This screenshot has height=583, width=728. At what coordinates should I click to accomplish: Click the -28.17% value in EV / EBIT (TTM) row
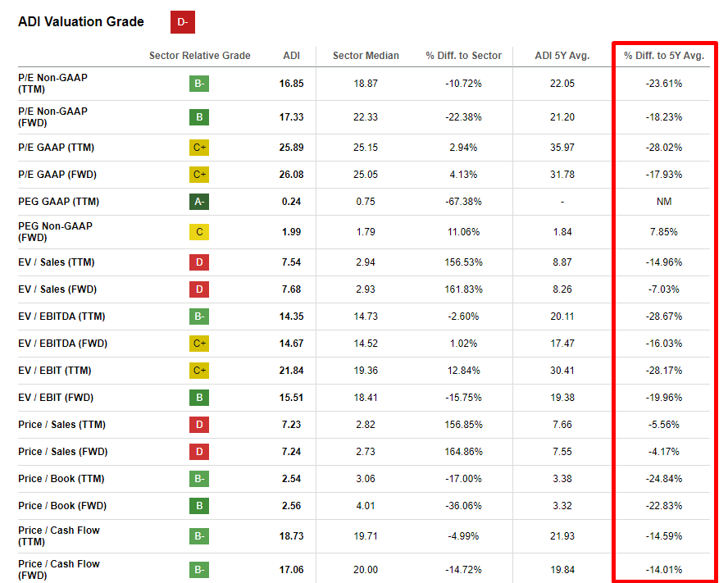(664, 371)
